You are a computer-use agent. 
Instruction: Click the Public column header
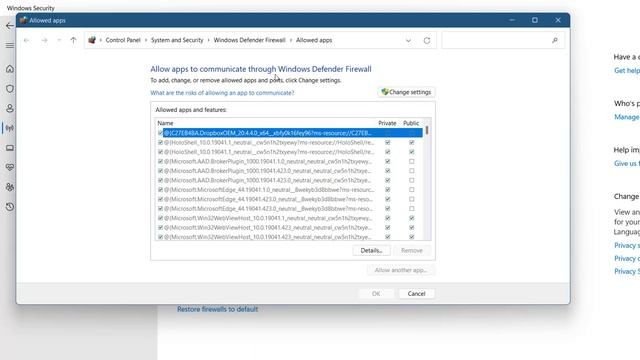[x=411, y=123]
